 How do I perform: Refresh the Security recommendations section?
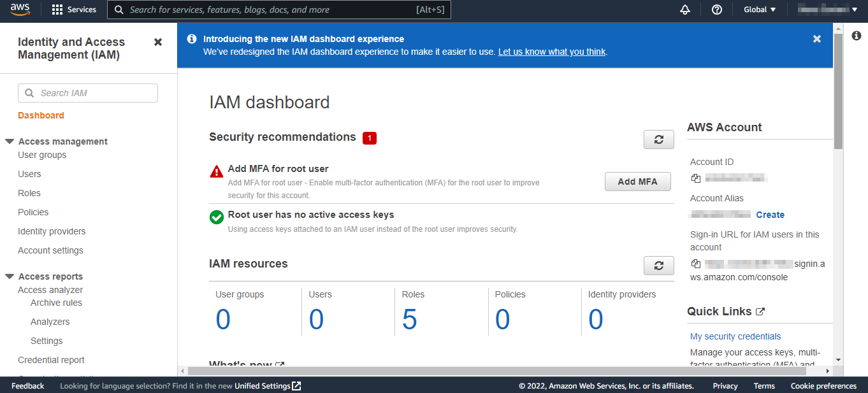[x=659, y=139]
